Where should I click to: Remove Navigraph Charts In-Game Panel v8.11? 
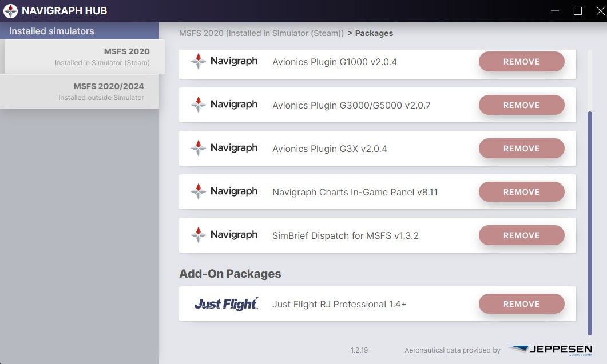click(x=521, y=192)
